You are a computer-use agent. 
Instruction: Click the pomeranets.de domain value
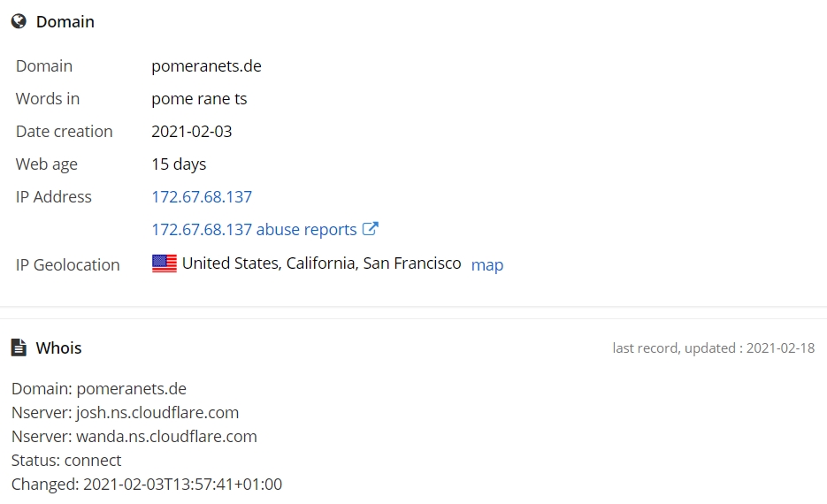coord(206,66)
